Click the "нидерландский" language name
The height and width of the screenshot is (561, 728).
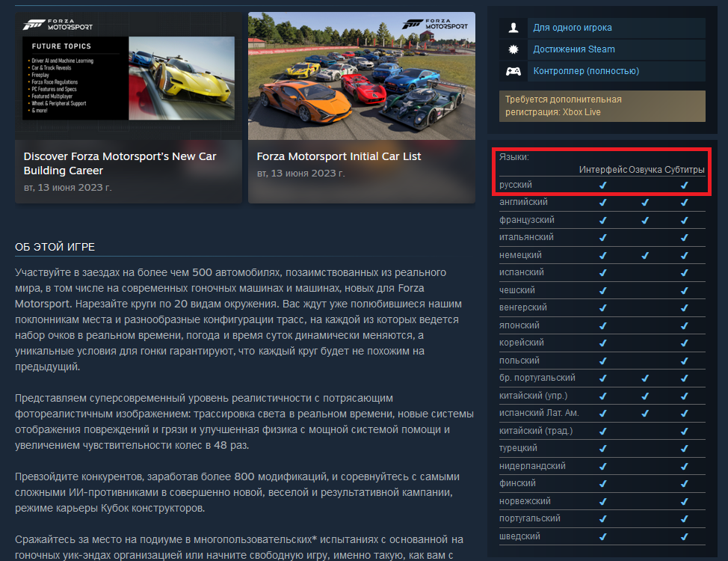[x=532, y=466]
